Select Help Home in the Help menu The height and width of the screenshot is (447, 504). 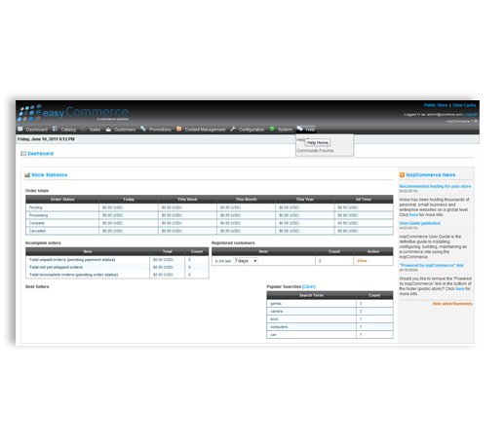[318, 142]
